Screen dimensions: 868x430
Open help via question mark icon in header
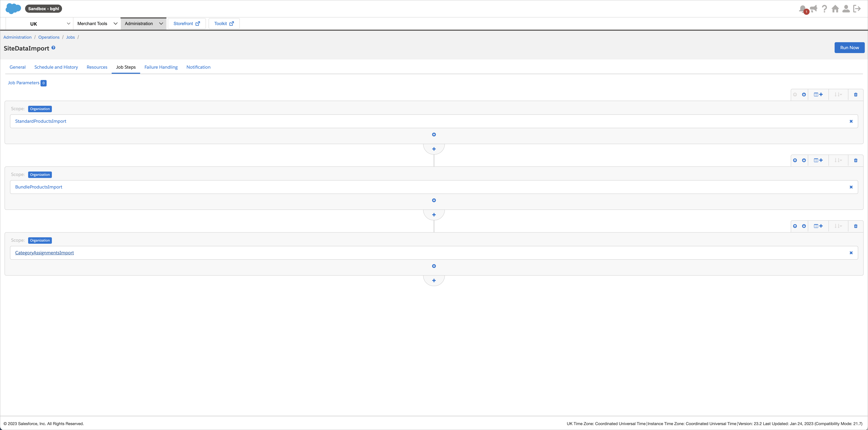click(x=825, y=9)
